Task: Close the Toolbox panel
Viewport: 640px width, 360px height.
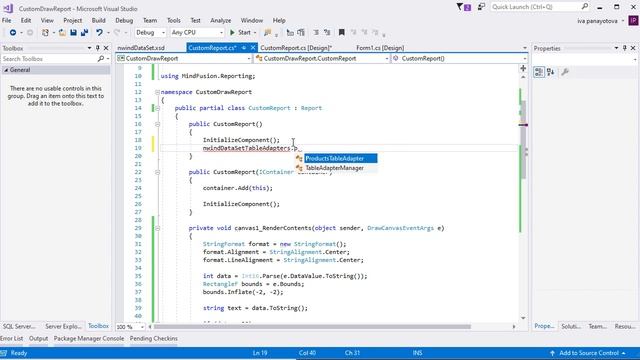Action: point(106,48)
